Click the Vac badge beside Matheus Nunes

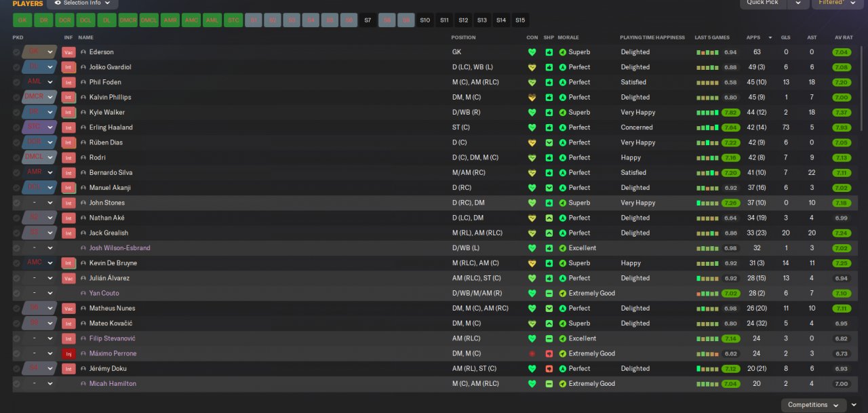[68, 309]
